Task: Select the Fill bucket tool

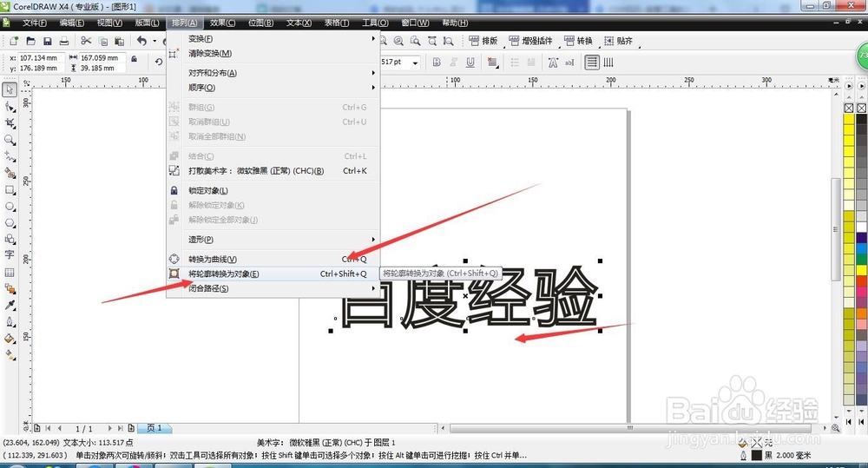Action: pos(10,339)
